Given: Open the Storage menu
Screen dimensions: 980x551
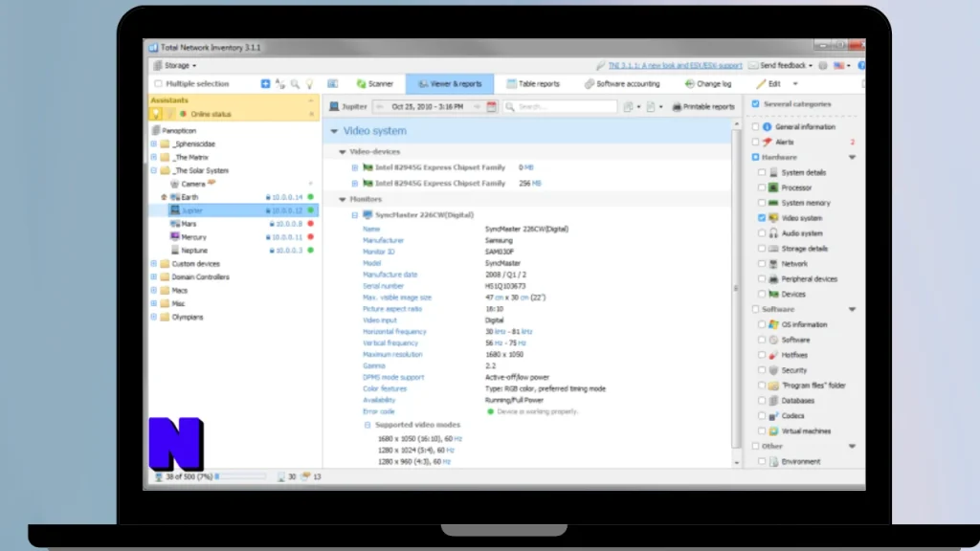Looking at the screenshot, I should (175, 65).
